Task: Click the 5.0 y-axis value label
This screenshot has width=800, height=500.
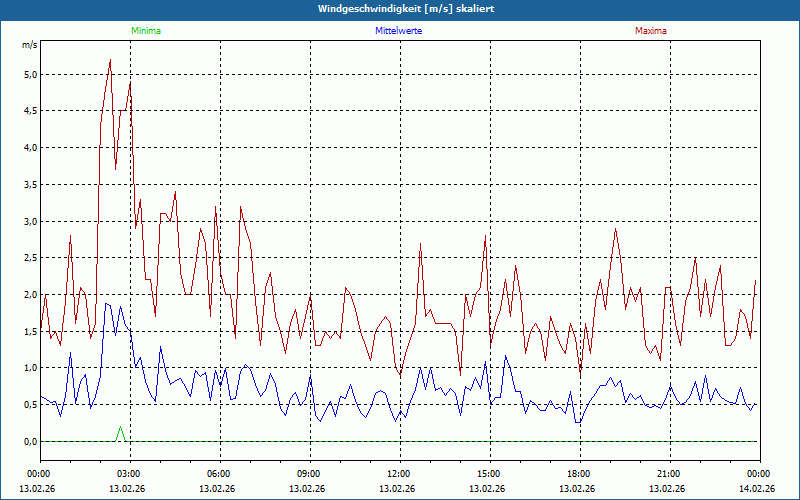Action: tap(30, 74)
